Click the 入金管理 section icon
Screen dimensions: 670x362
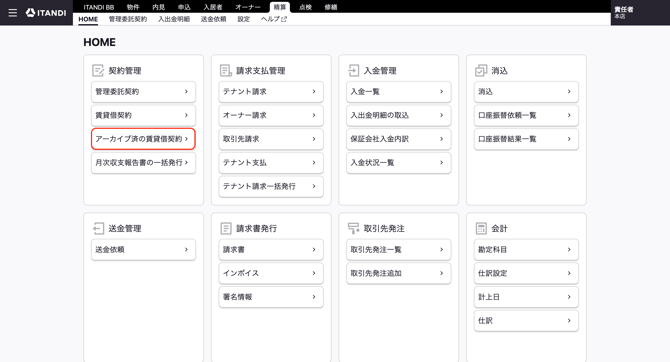353,71
